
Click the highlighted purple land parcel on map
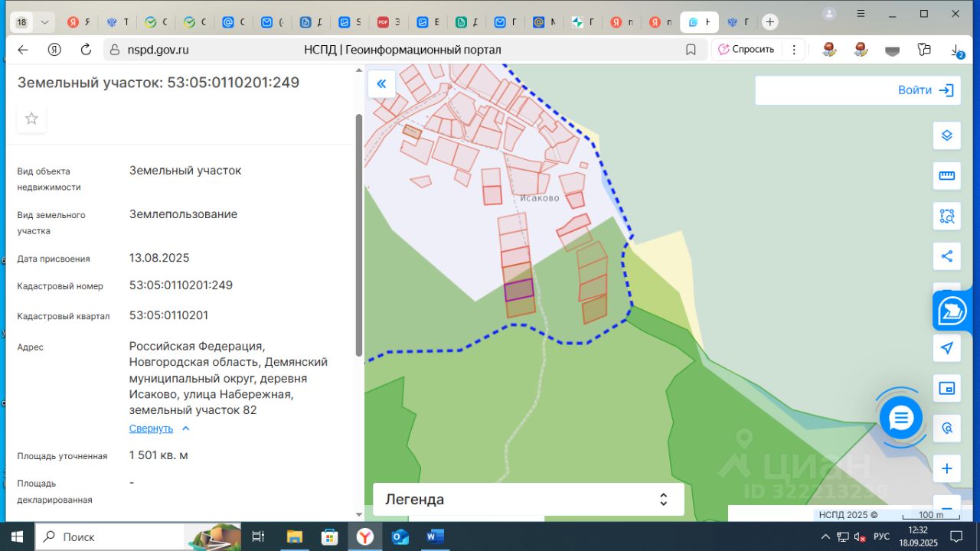(519, 290)
